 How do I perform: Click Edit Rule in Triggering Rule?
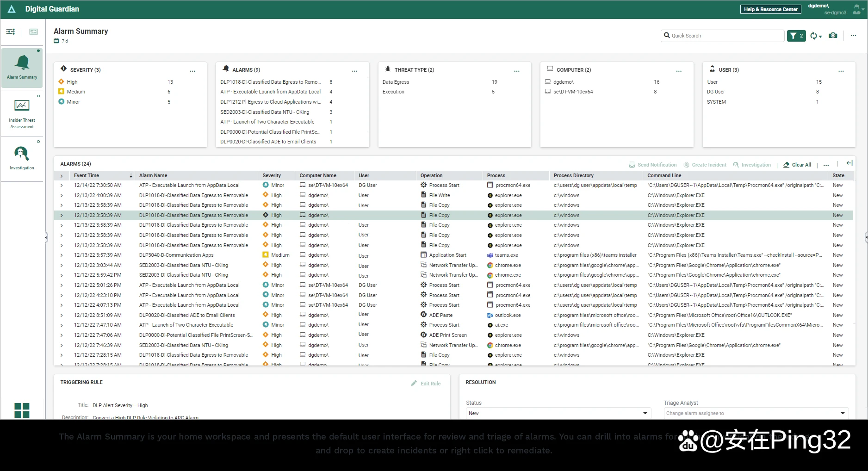click(x=426, y=384)
